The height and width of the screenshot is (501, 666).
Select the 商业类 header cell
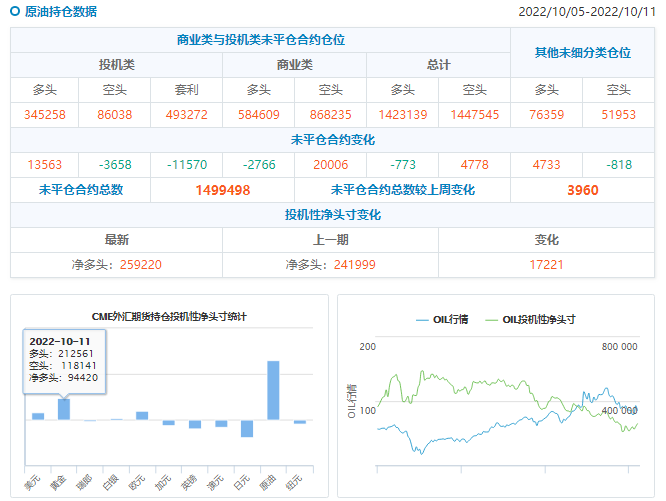click(x=294, y=64)
